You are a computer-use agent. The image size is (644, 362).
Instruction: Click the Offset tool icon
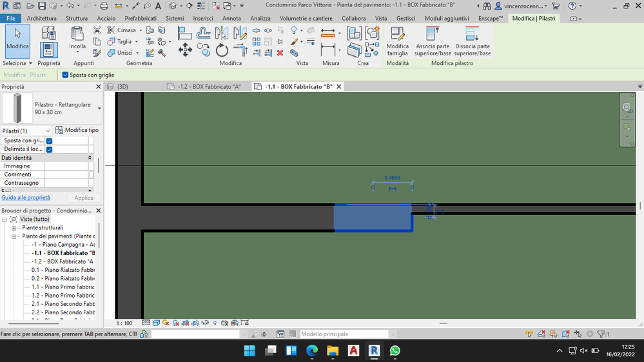pyautogui.click(x=203, y=33)
